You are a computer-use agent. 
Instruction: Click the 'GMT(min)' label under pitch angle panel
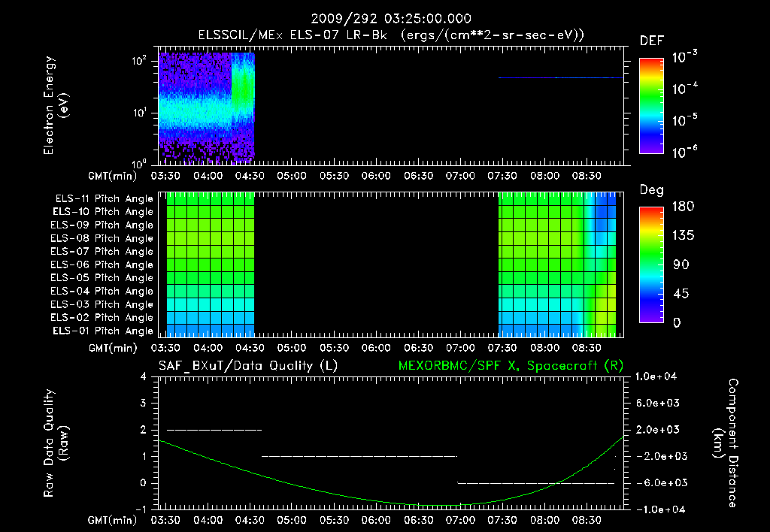(113, 349)
